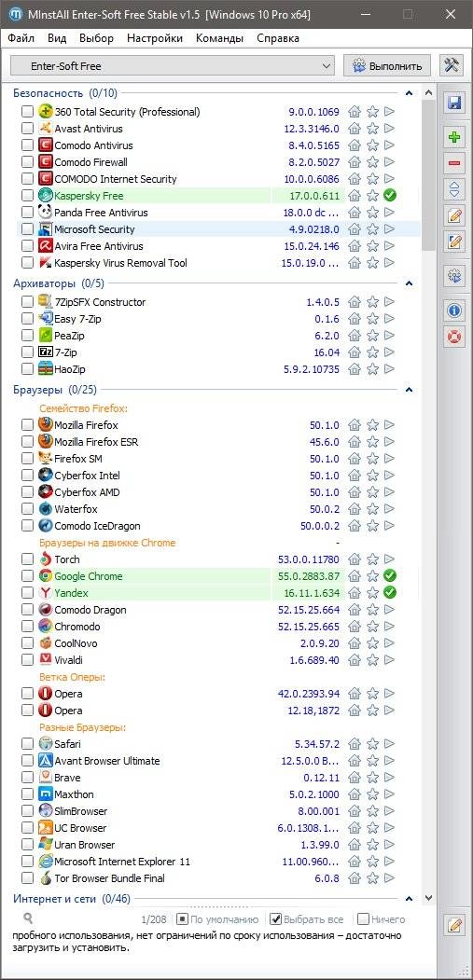Click the edit note (pencil) sidebar icon
Screen dimensions: 473x980
click(454, 215)
